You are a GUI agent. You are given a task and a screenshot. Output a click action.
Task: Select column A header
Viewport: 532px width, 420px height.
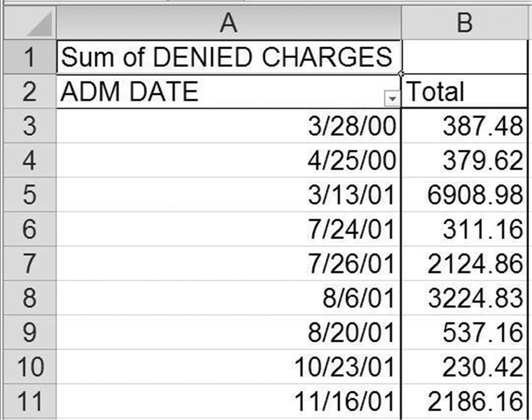click(x=228, y=23)
